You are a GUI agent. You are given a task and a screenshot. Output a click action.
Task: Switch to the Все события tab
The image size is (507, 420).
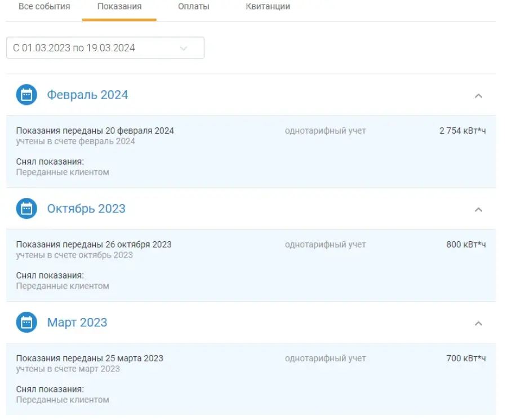pyautogui.click(x=45, y=6)
